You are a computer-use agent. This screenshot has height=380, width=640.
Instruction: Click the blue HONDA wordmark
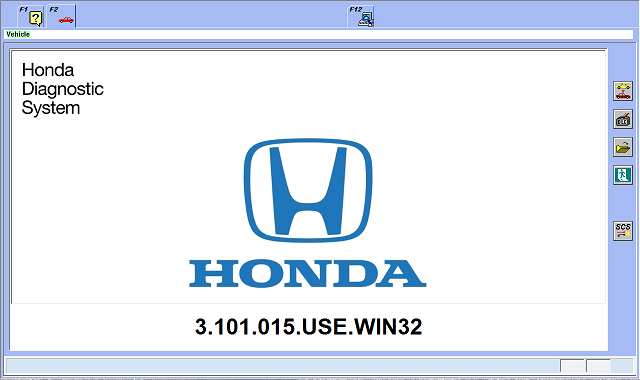[308, 273]
